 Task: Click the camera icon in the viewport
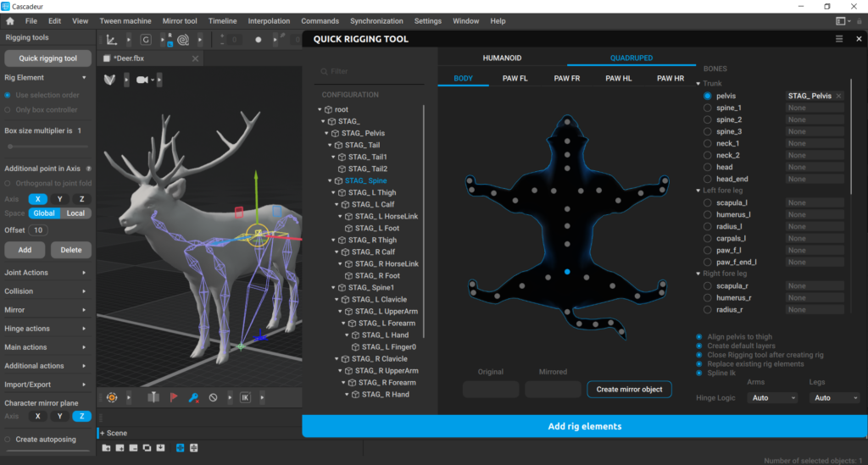pos(142,80)
